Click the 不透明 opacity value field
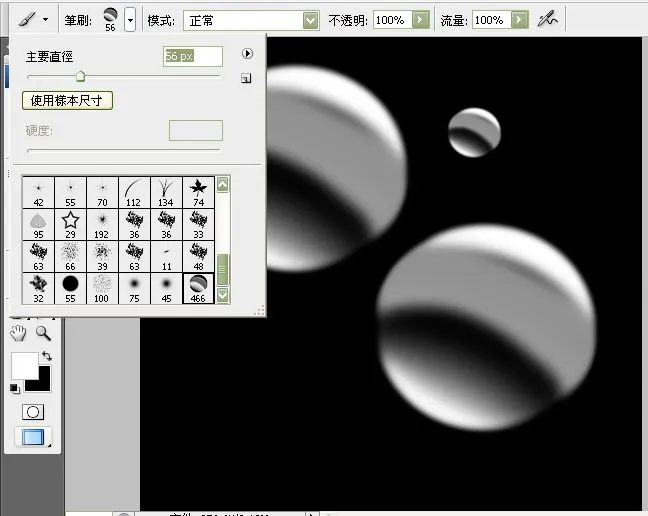 (x=393, y=20)
